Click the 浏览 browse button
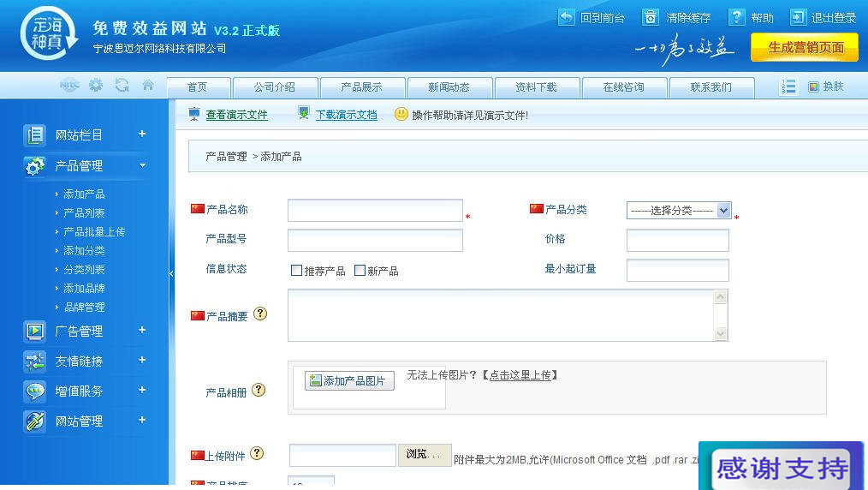Viewport: 868px width, 490px height. tap(425, 455)
